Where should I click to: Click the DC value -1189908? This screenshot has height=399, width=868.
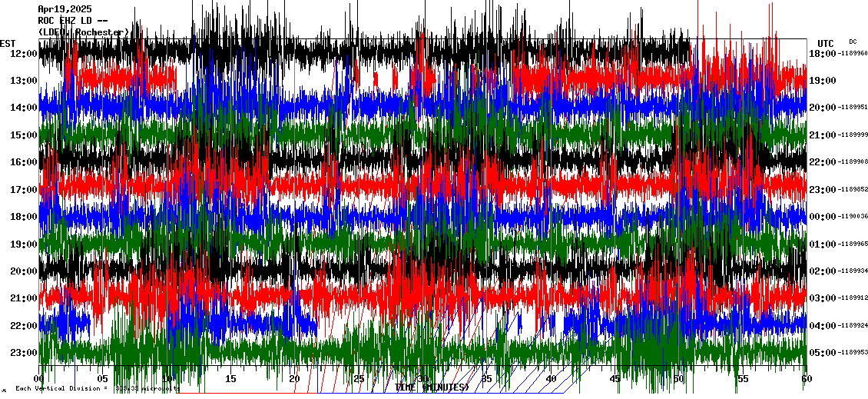click(853, 162)
